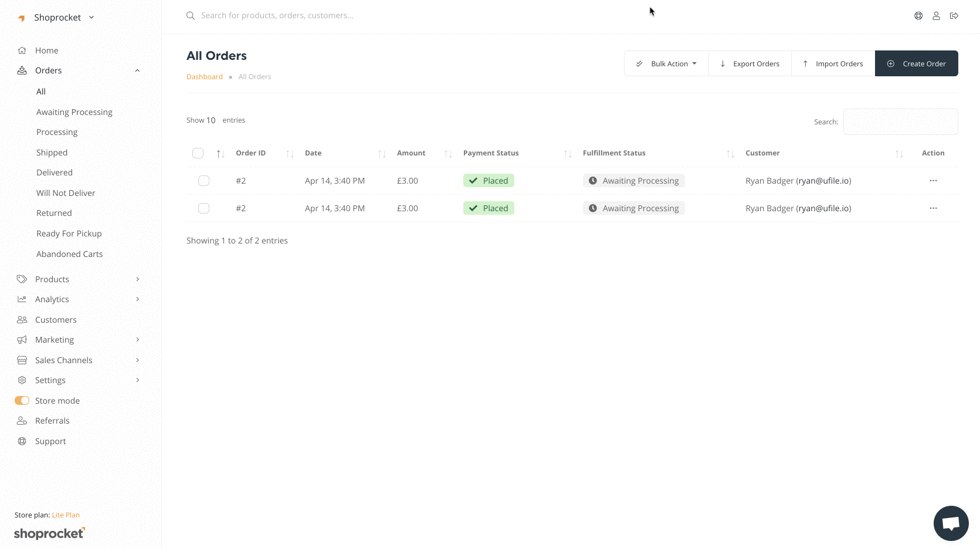Focus the table Search input field

900,122
